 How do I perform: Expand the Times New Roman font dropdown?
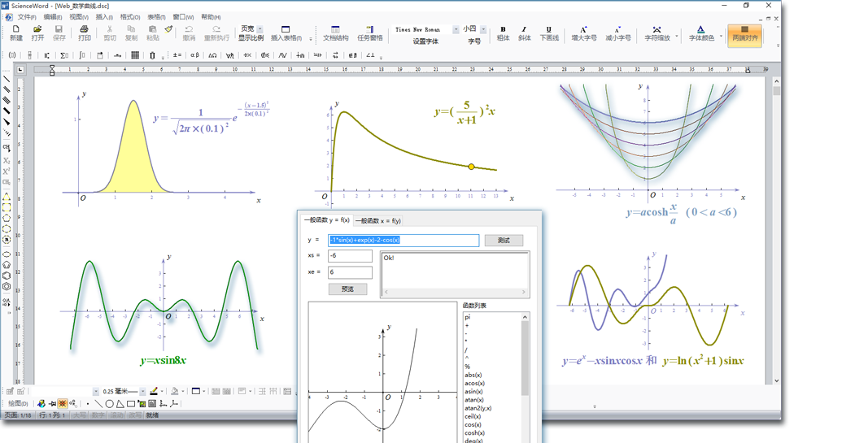click(x=456, y=29)
